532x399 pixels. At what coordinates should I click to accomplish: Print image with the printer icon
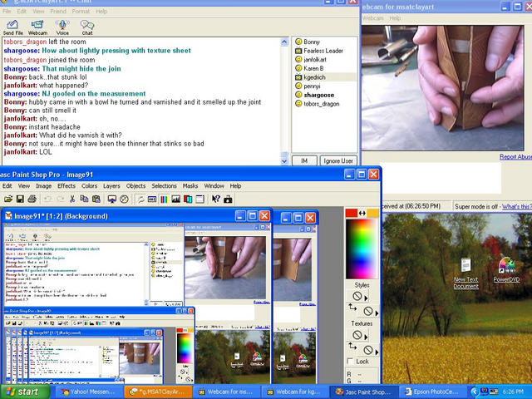(32, 199)
